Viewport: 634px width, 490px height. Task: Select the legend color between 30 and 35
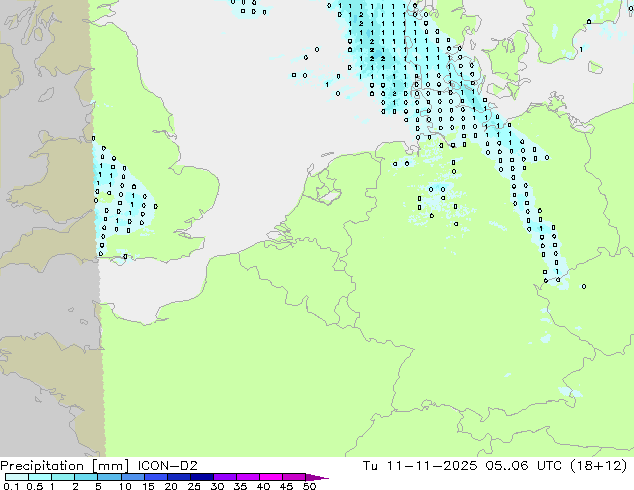[225, 477]
